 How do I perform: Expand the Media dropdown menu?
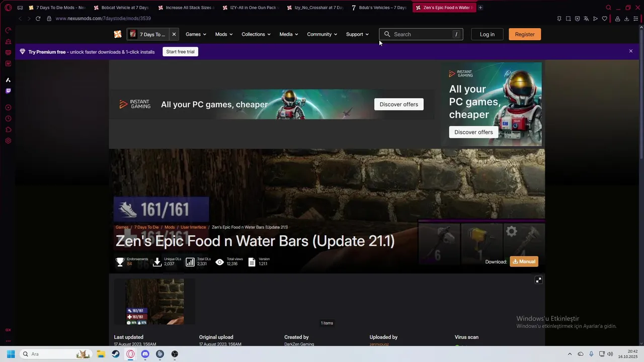[289, 34]
